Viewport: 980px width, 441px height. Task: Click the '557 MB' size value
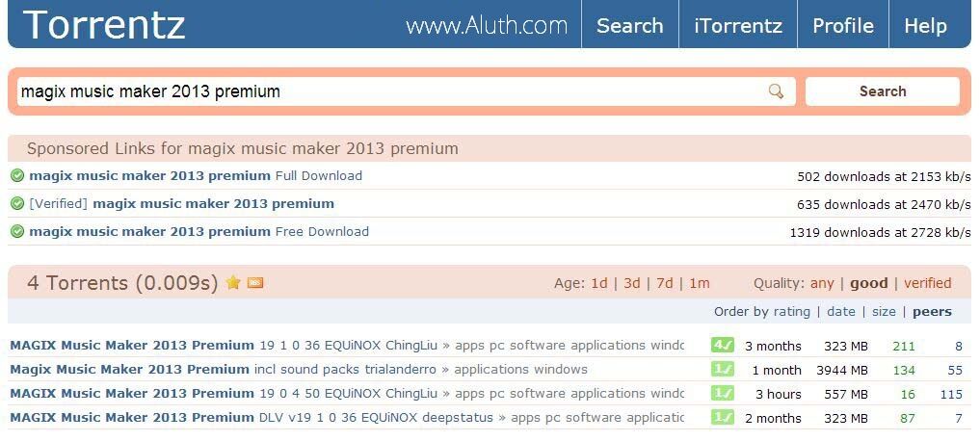click(846, 394)
